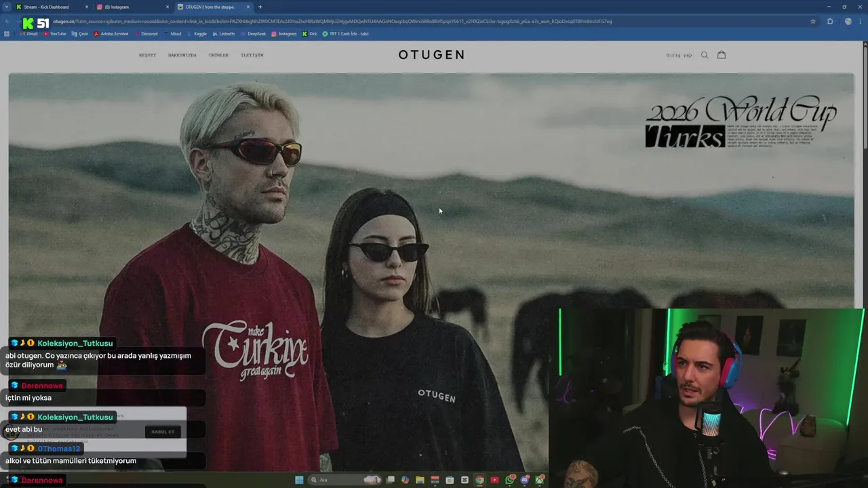Open WhatsApp from the taskbar
This screenshot has width=868, height=488.
tap(509, 480)
